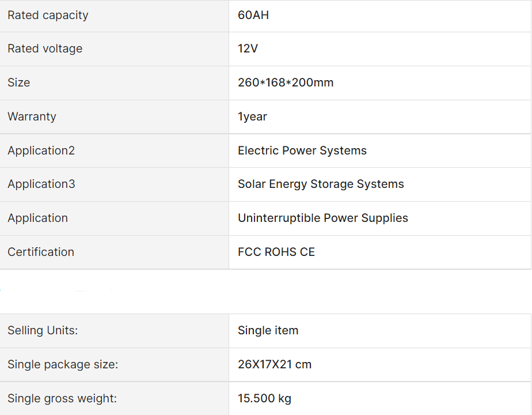Select the Electric Power Systems text
This screenshot has width=532, height=415.
pos(302,150)
